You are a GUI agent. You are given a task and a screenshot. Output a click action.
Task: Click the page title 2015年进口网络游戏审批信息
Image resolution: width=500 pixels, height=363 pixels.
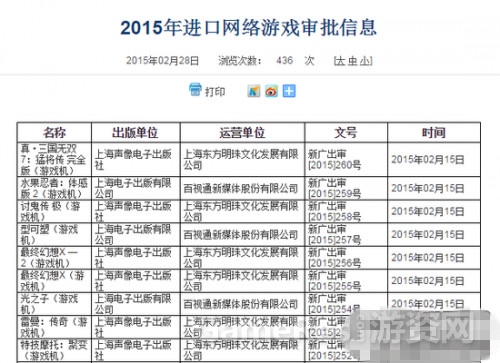(249, 27)
